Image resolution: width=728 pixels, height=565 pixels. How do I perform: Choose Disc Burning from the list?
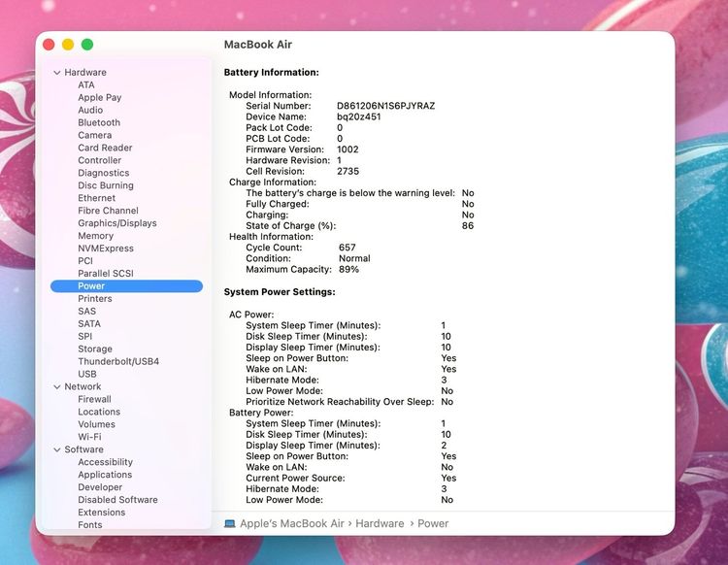pyautogui.click(x=106, y=185)
